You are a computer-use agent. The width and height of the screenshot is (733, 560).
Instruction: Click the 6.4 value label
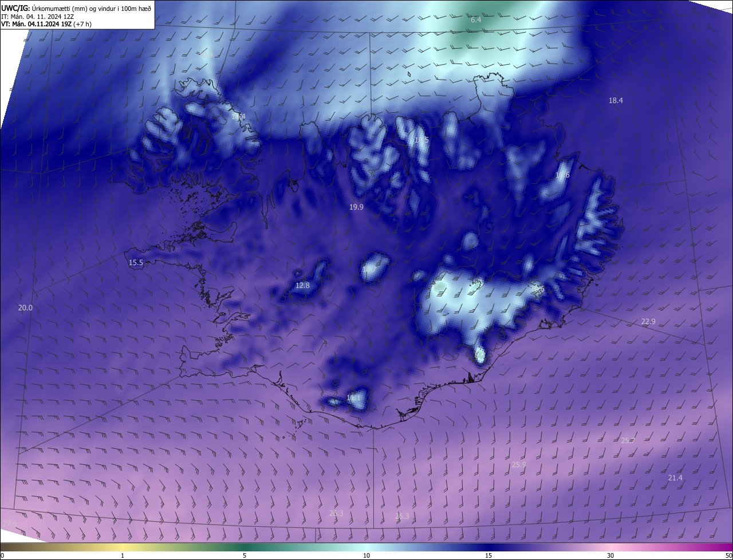(476, 20)
